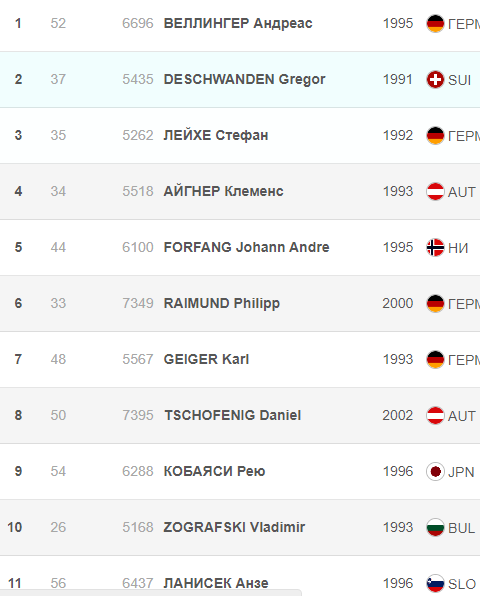Click the German flag beside ВЕЛЛИНГЕР Андреас
This screenshot has height=596, width=480.
tap(435, 24)
